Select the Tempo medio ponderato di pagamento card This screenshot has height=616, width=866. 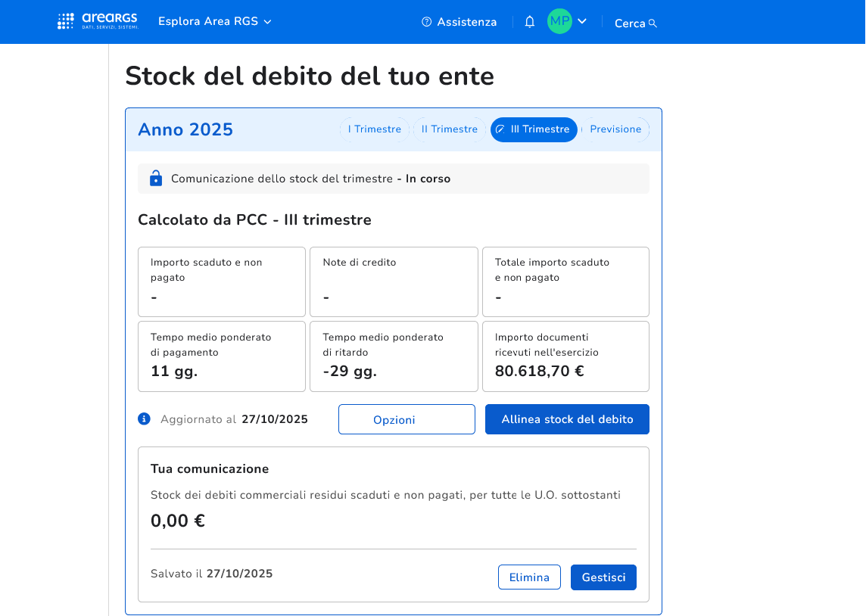coord(221,356)
